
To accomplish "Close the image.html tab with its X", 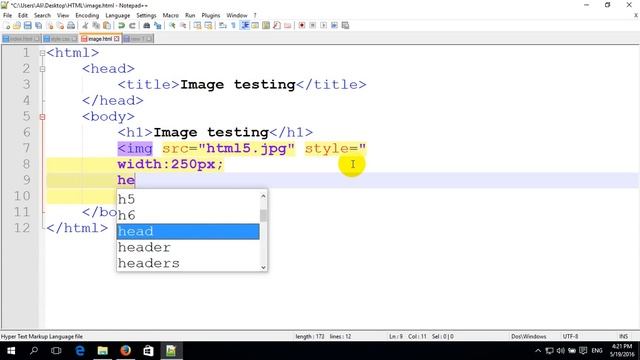I will [117, 39].
